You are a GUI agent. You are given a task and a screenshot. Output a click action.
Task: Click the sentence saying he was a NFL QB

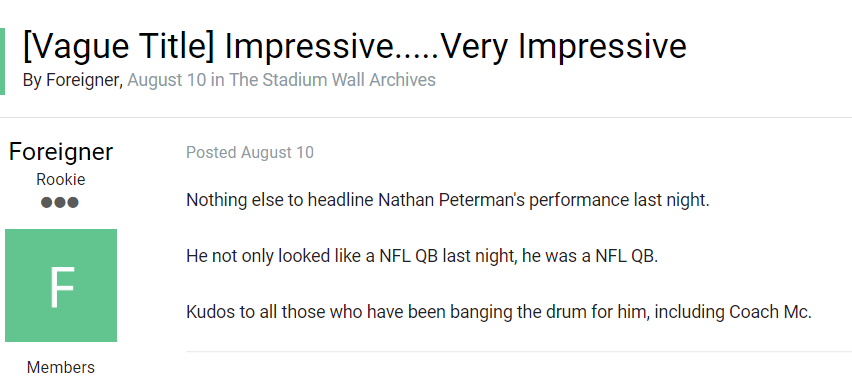[422, 256]
